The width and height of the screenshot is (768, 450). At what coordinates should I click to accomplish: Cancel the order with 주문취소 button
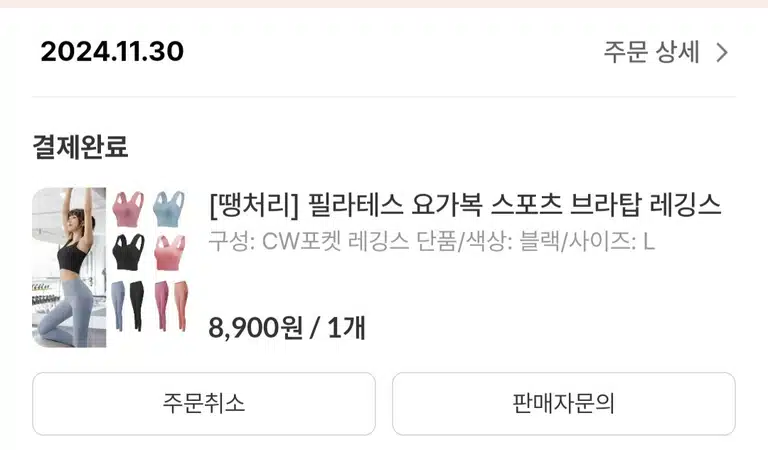[204, 403]
